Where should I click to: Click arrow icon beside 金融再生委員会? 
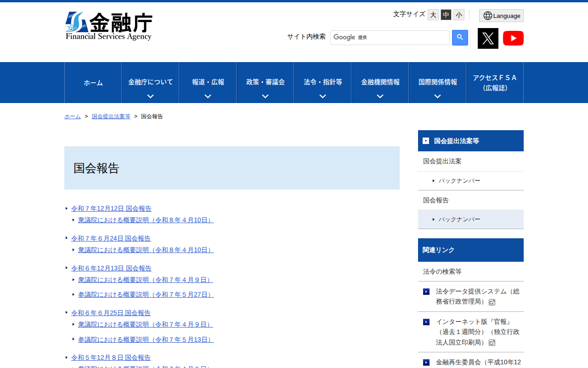tap(426, 362)
